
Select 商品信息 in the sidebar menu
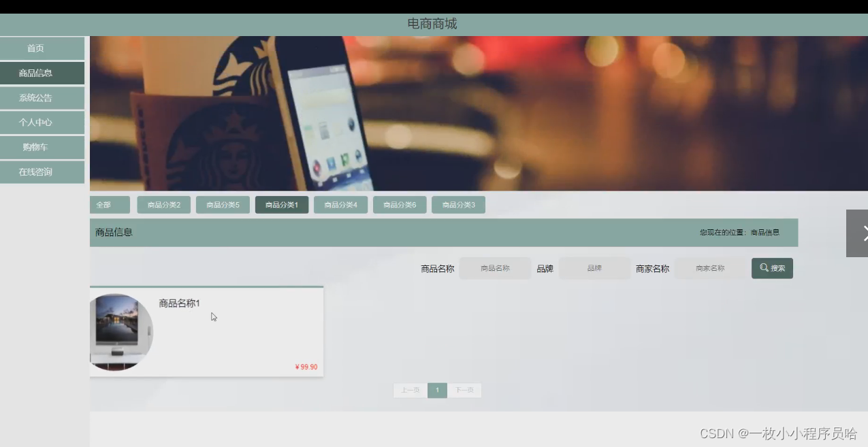[x=42, y=73]
